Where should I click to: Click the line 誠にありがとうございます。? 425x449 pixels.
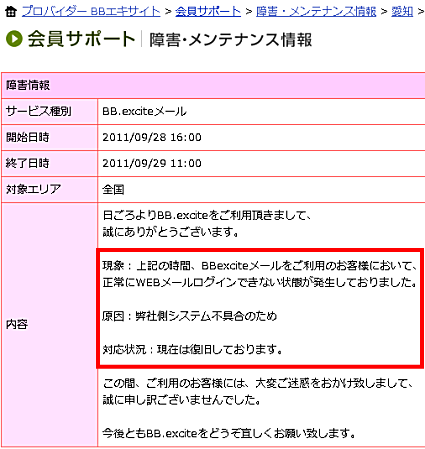(171, 232)
